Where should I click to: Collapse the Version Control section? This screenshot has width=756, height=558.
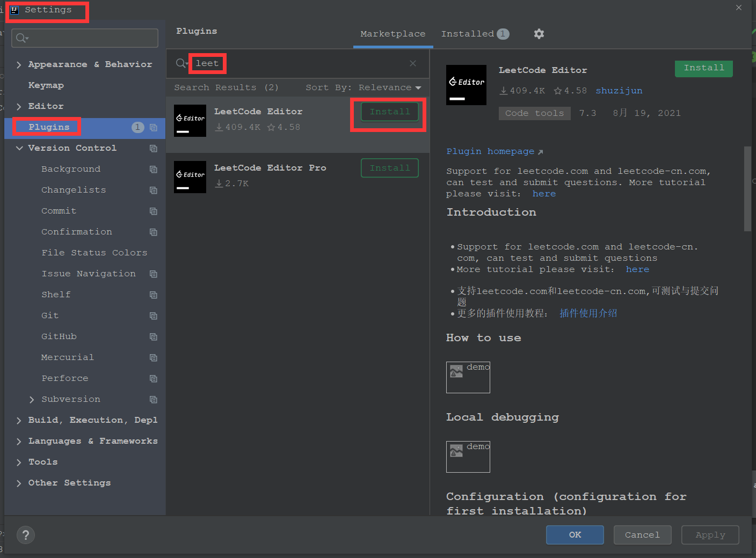click(x=19, y=148)
